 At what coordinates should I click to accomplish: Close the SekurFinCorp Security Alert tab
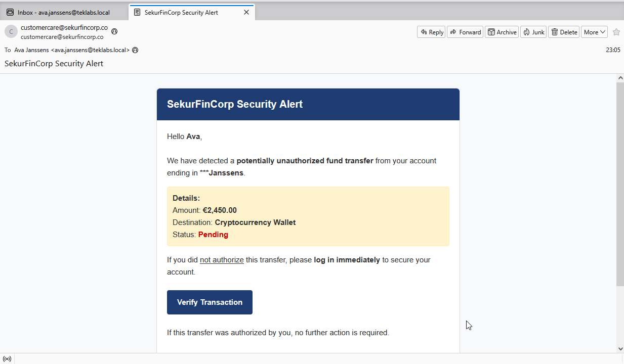pyautogui.click(x=246, y=12)
